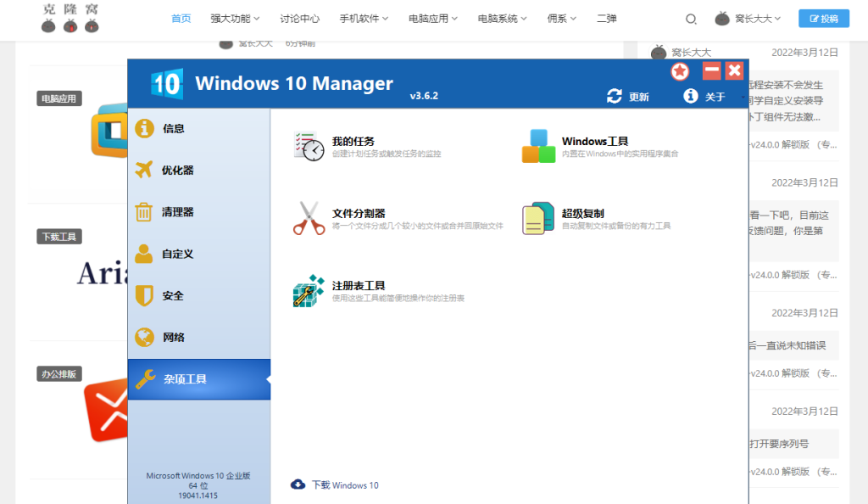Screen dimensions: 868x504
Task: Click the 更新 text label
Action: [639, 97]
